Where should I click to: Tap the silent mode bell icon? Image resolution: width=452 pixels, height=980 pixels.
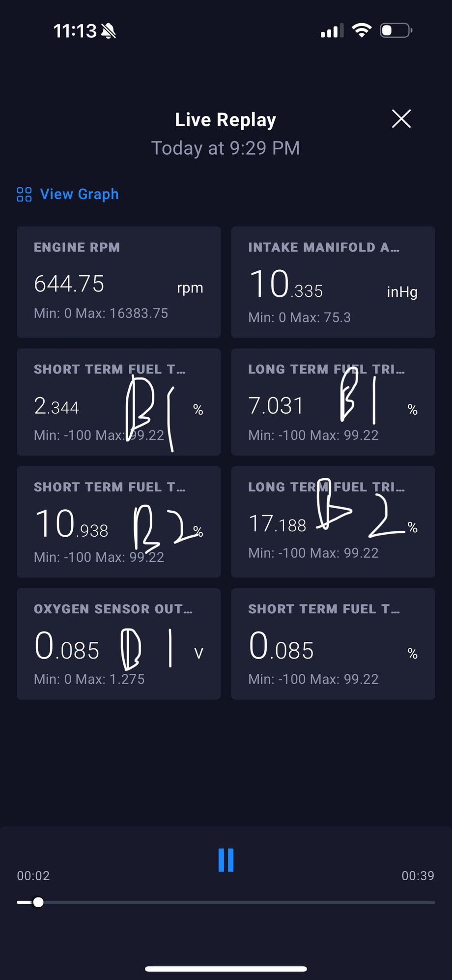[109, 31]
